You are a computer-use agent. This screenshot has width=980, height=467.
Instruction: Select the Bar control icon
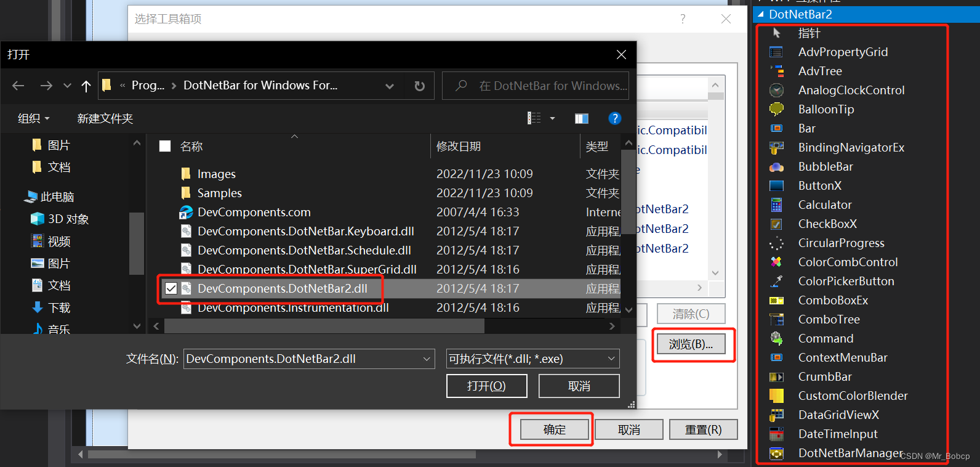point(776,129)
